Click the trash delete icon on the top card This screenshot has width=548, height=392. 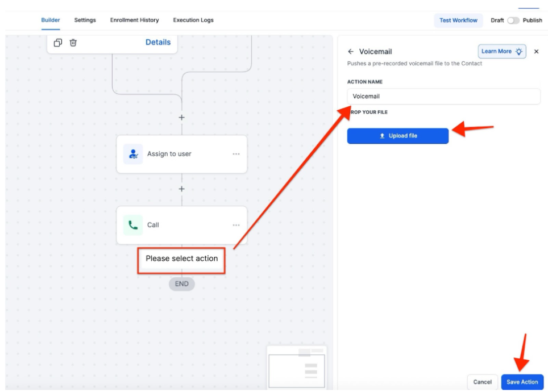coord(73,43)
